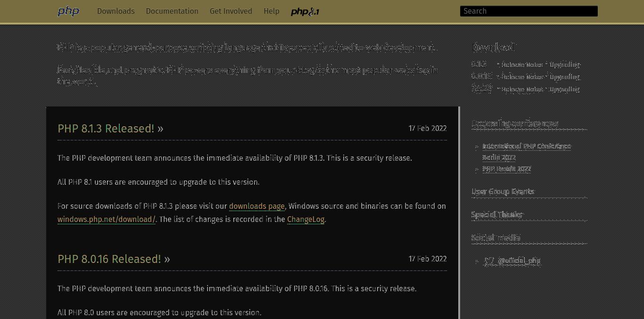Open the Twitter bird icon

(x=489, y=261)
